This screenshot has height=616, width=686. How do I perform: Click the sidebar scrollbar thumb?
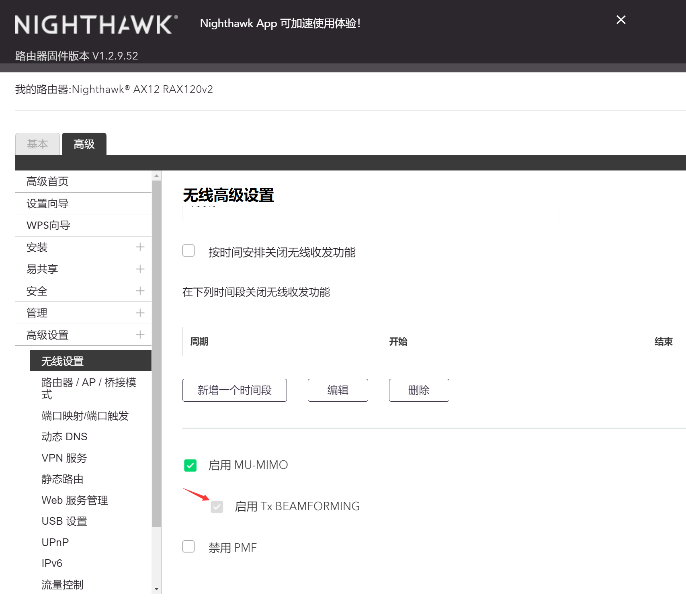(x=156, y=354)
